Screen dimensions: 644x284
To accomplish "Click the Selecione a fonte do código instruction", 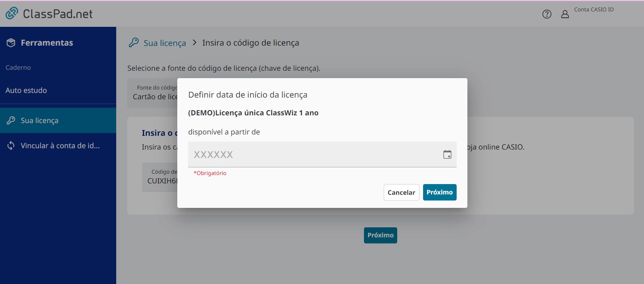I will point(224,68).
